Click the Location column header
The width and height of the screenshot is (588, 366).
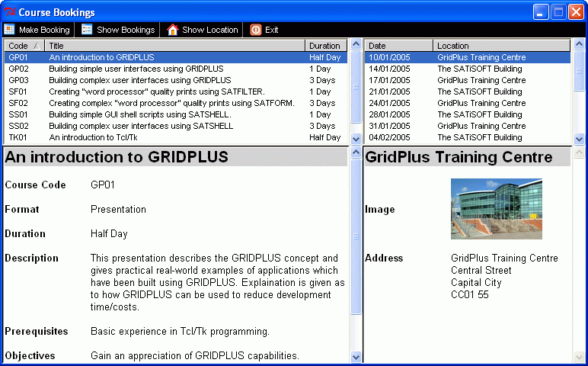[x=502, y=46]
